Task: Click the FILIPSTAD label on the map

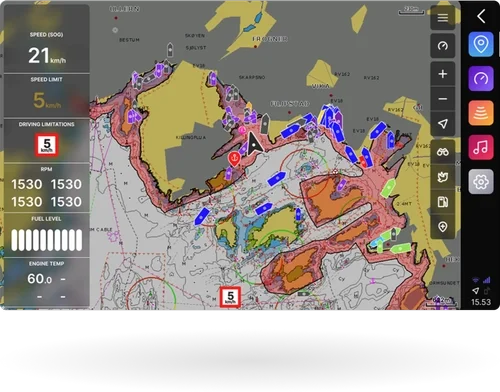Action: point(290,104)
